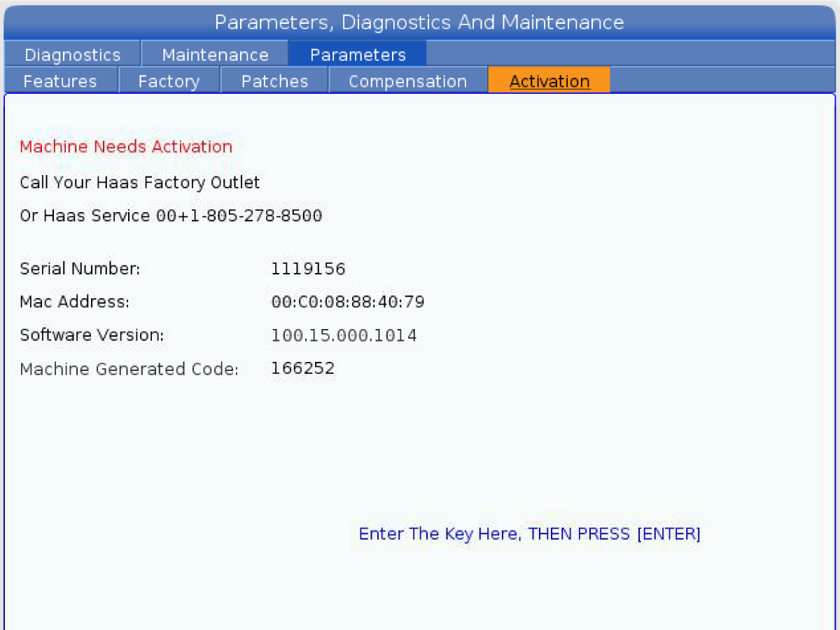The image size is (840, 630).
Task: Select the Mac Address value 00:C0:08:88:40:79
Action: (x=348, y=302)
